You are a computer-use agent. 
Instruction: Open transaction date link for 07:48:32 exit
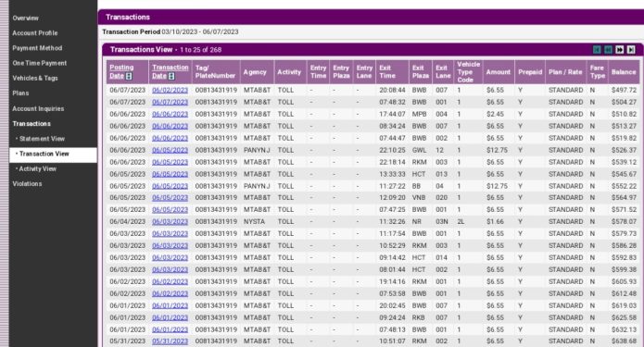click(170, 102)
